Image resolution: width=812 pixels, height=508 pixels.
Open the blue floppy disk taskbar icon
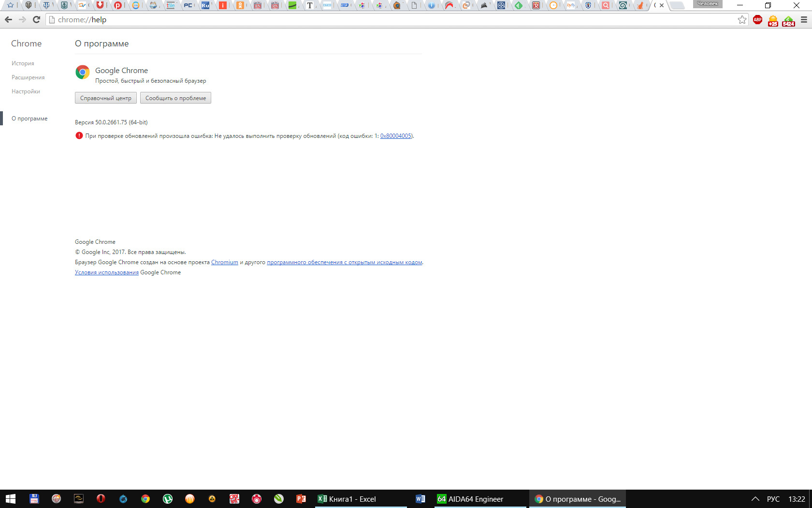coord(34,499)
